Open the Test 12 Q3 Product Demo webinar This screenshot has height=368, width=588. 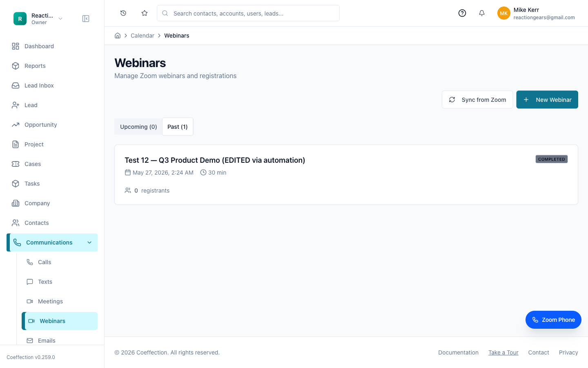215,160
